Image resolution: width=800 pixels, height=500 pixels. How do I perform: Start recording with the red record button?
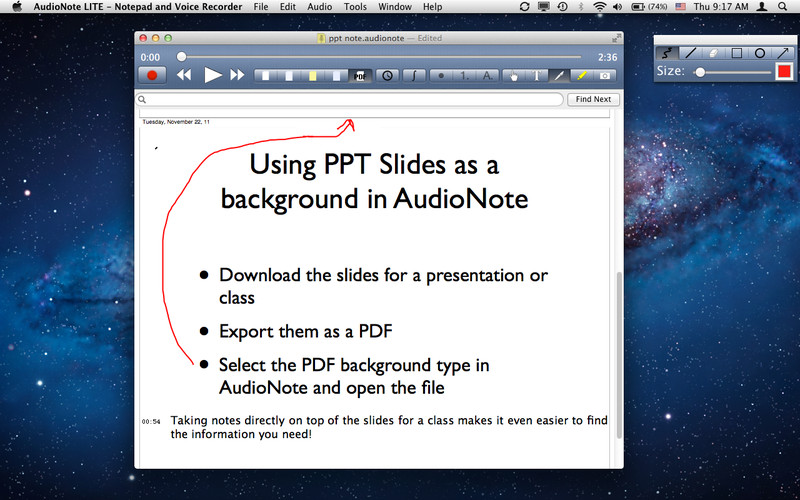152,76
